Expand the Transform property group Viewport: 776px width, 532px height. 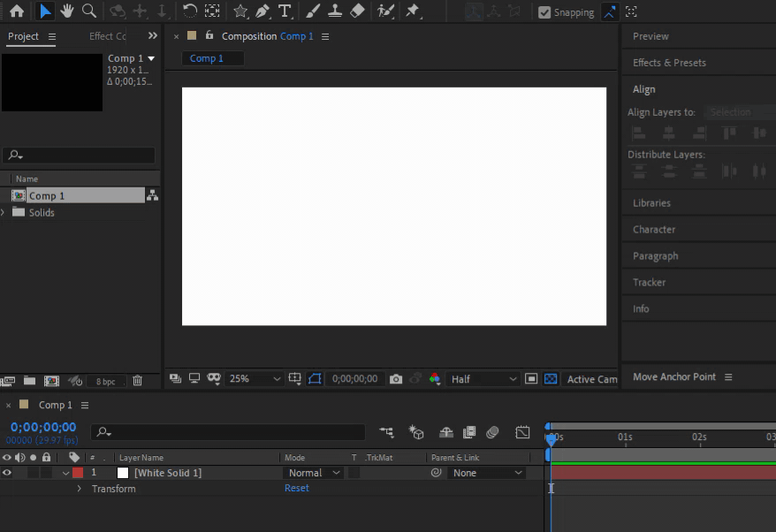click(79, 489)
